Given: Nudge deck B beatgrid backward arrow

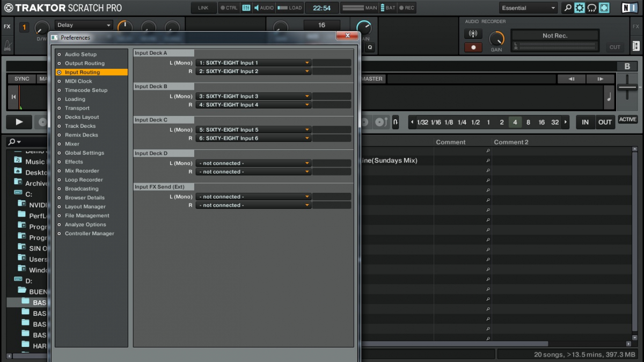Looking at the screenshot, I should click(572, 79).
